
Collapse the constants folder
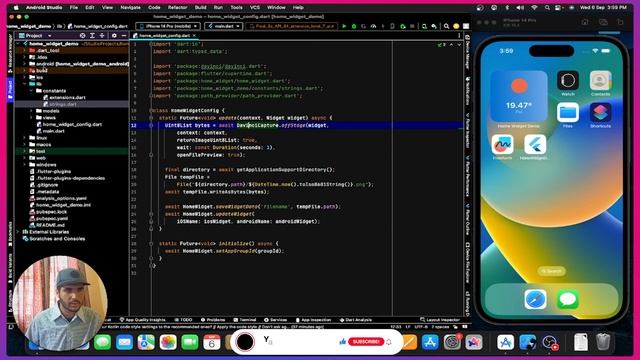coord(31,91)
